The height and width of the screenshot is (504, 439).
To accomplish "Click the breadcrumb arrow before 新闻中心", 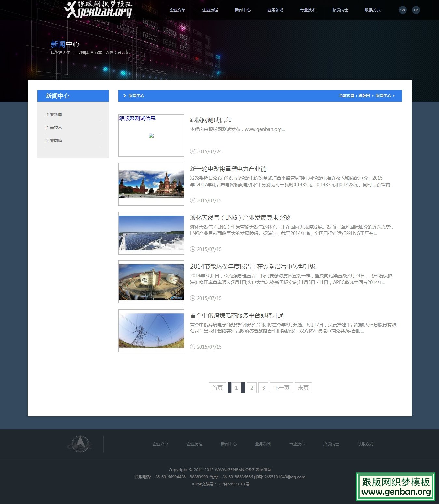I will [124, 96].
